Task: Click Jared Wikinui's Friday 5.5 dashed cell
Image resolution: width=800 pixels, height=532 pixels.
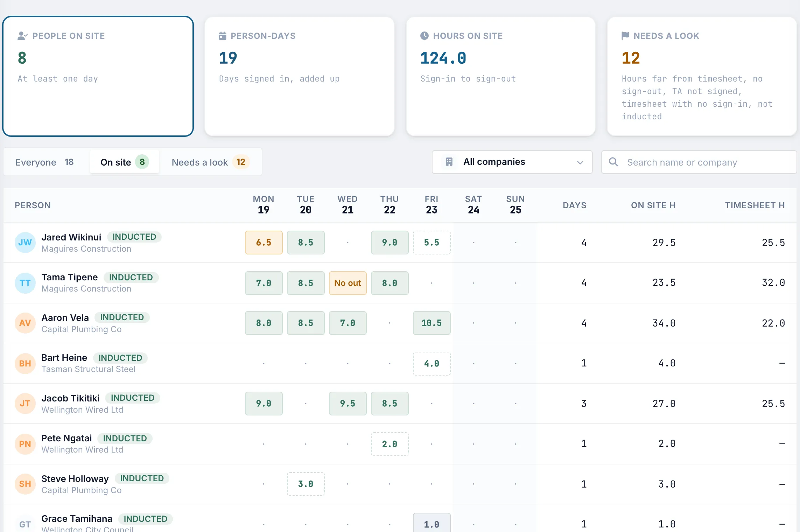Action: (x=432, y=243)
